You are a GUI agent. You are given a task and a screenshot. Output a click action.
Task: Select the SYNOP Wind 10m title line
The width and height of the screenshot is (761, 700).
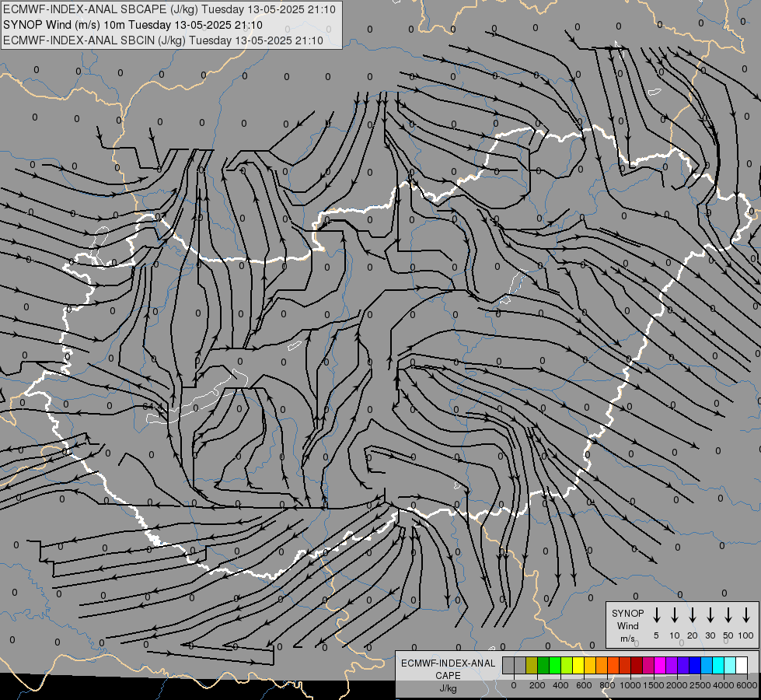tap(132, 25)
